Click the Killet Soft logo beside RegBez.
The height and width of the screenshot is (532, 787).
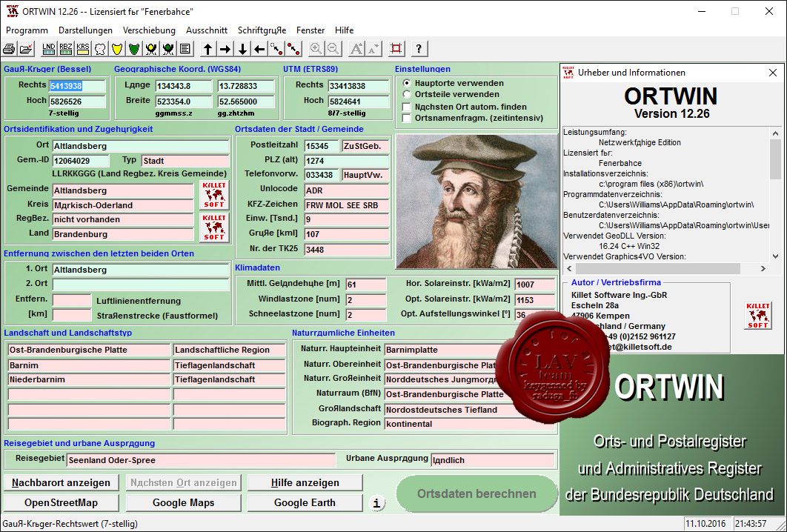[x=214, y=227]
